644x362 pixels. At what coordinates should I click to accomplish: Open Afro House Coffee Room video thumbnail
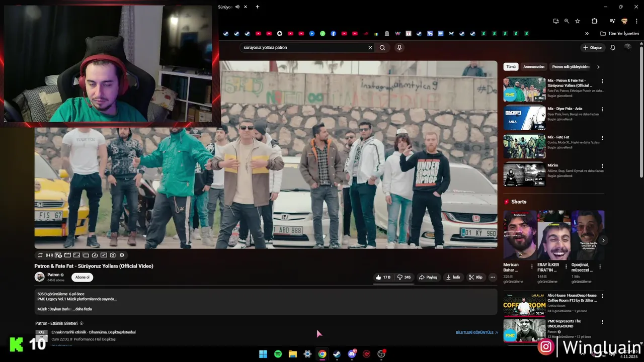click(x=524, y=305)
